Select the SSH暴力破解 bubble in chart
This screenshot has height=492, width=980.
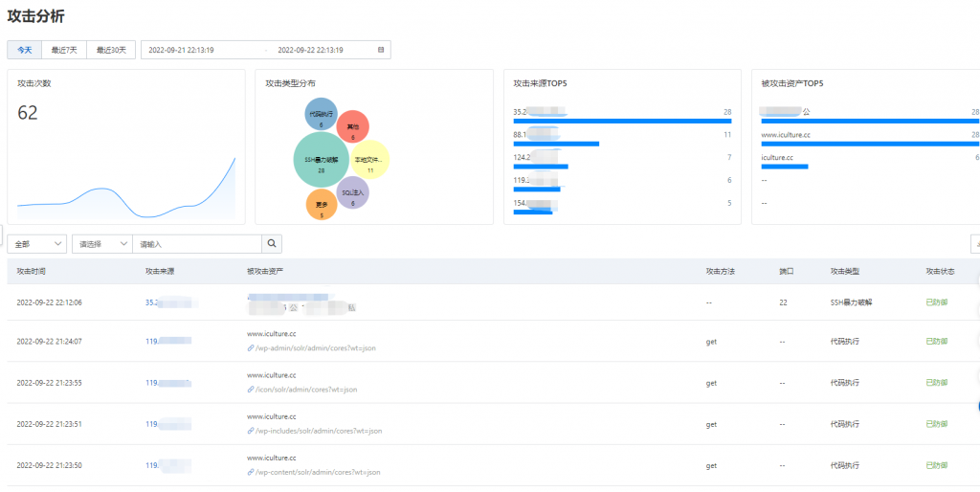(x=322, y=160)
